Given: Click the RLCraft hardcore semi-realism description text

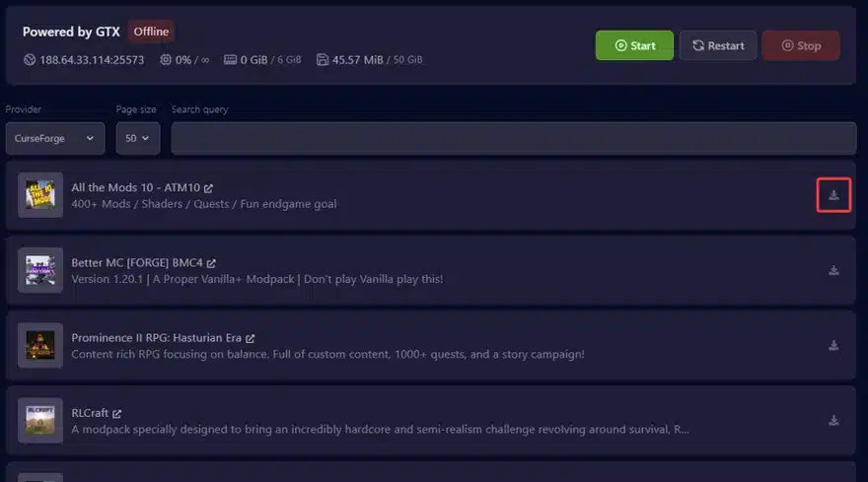Looking at the screenshot, I should (x=381, y=429).
